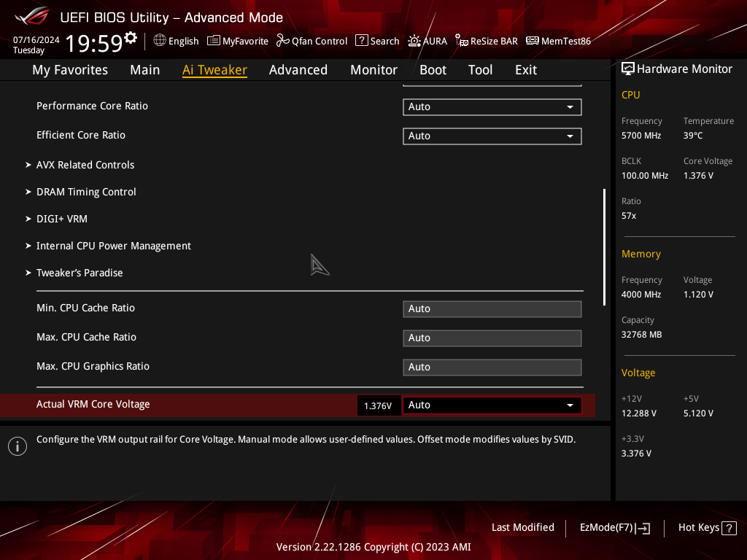Click the globe language icon
The width and height of the screenshot is (747, 560).
coord(160,41)
